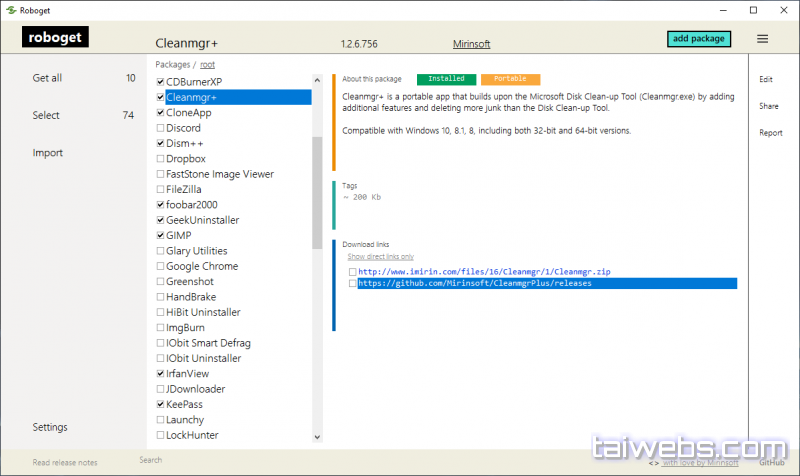Click the Roboget title bar app icon
The image size is (800, 476).
tap(11, 10)
